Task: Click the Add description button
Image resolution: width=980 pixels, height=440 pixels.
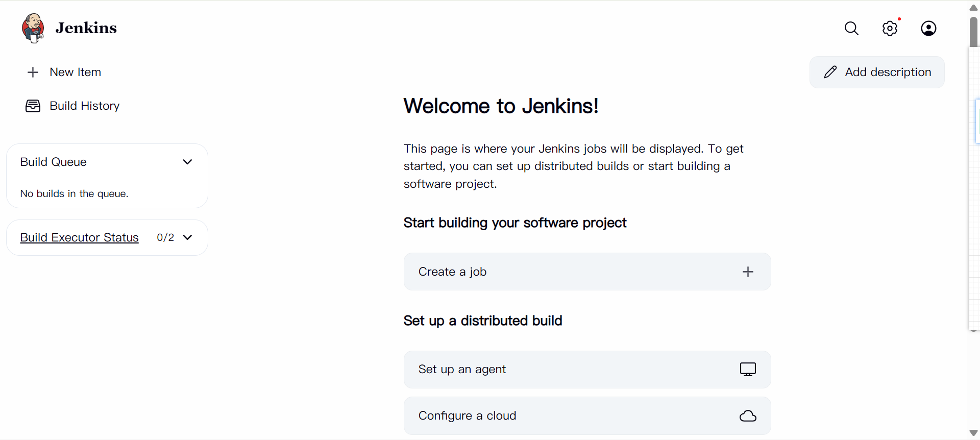Action: coord(876,72)
